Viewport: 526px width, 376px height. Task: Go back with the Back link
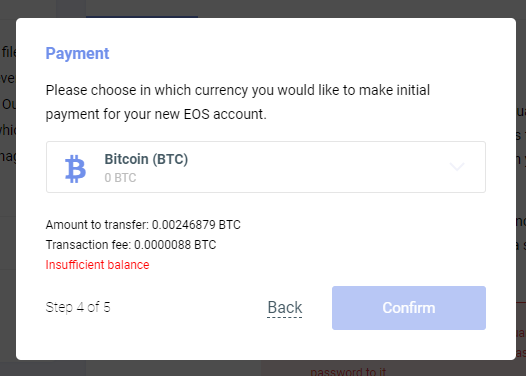[x=285, y=308]
